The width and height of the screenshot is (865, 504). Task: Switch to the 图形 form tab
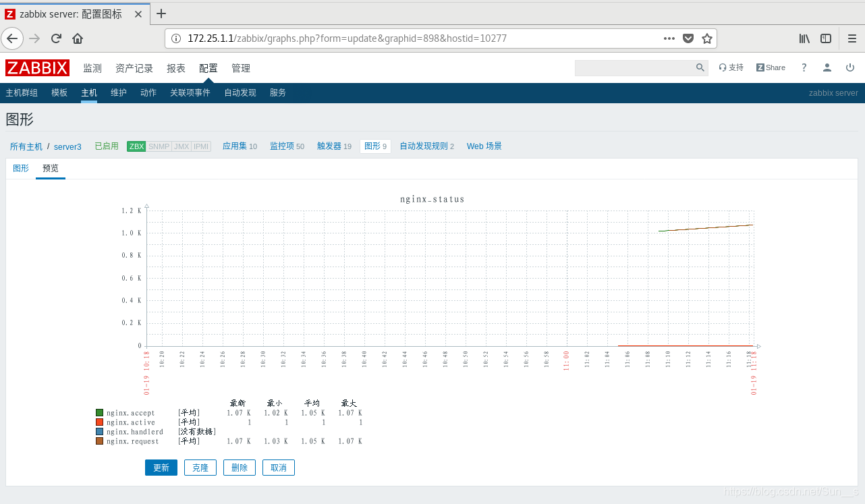point(21,169)
